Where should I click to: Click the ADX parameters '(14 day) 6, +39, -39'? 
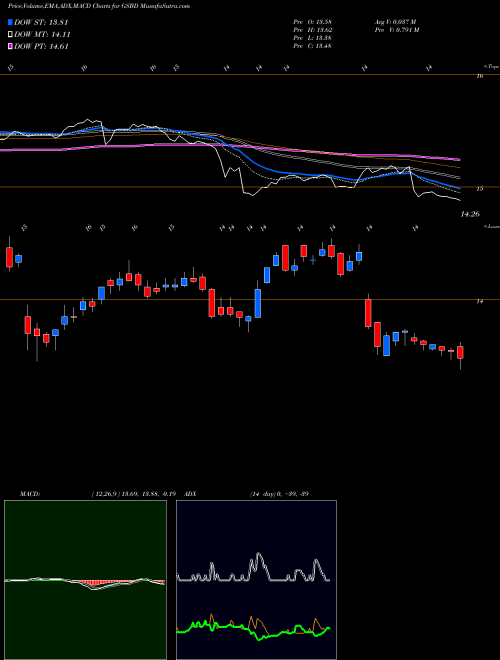coord(279,494)
